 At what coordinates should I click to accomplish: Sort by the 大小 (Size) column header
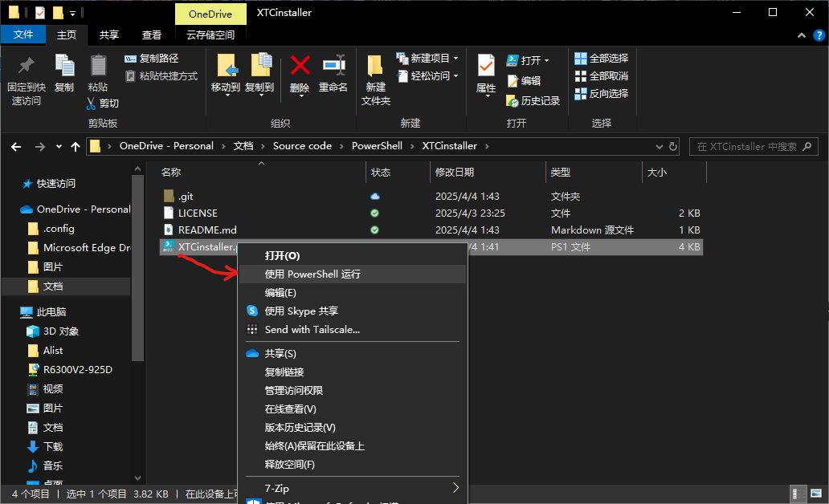[x=656, y=173]
